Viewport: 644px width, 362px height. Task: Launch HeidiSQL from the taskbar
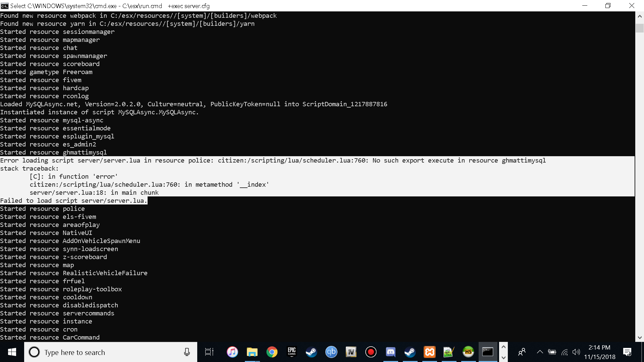coord(468,352)
